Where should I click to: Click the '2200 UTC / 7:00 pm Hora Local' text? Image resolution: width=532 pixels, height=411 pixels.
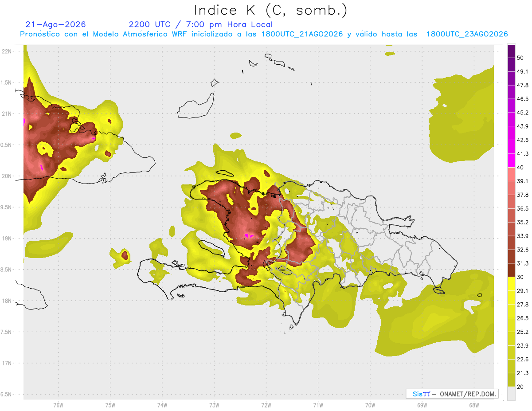click(x=201, y=24)
